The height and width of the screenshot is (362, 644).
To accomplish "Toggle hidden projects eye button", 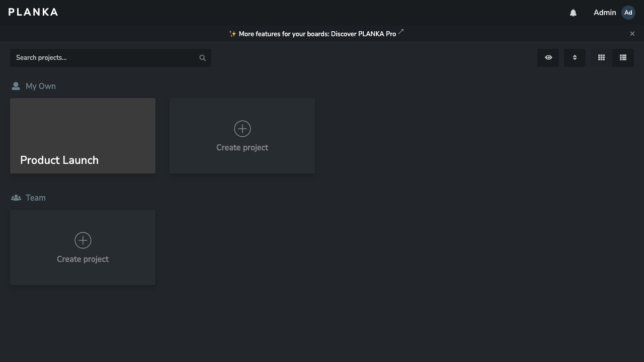I will [548, 58].
